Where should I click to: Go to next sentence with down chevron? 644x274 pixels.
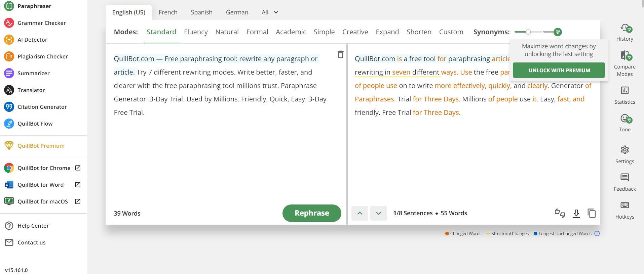coord(379,213)
